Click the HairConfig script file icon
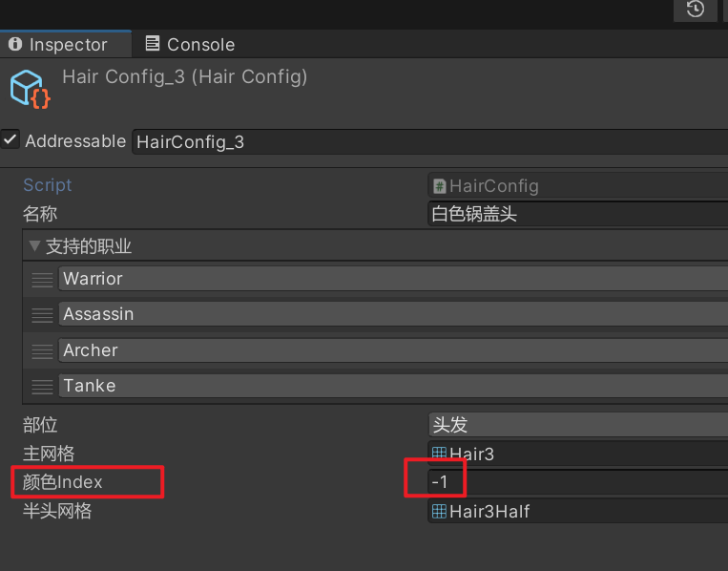Image resolution: width=728 pixels, height=571 pixels. (x=439, y=186)
